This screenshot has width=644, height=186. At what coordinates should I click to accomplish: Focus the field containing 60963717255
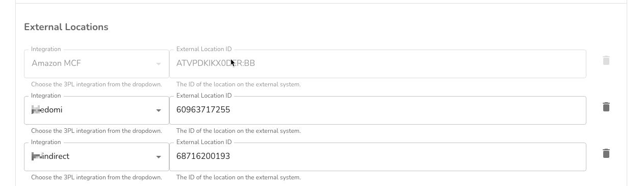[x=377, y=110]
